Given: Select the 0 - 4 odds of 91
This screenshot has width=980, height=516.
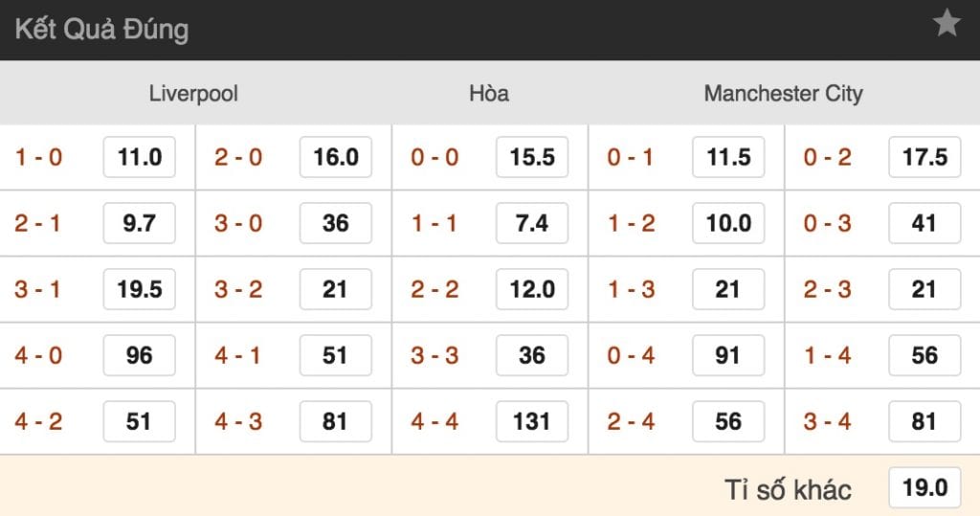Looking at the screenshot, I should click(728, 355).
